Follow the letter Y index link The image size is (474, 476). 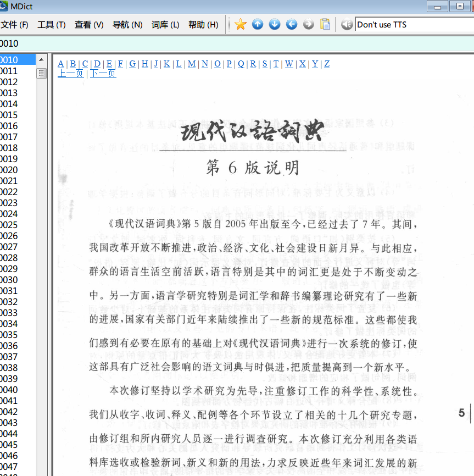coord(315,64)
